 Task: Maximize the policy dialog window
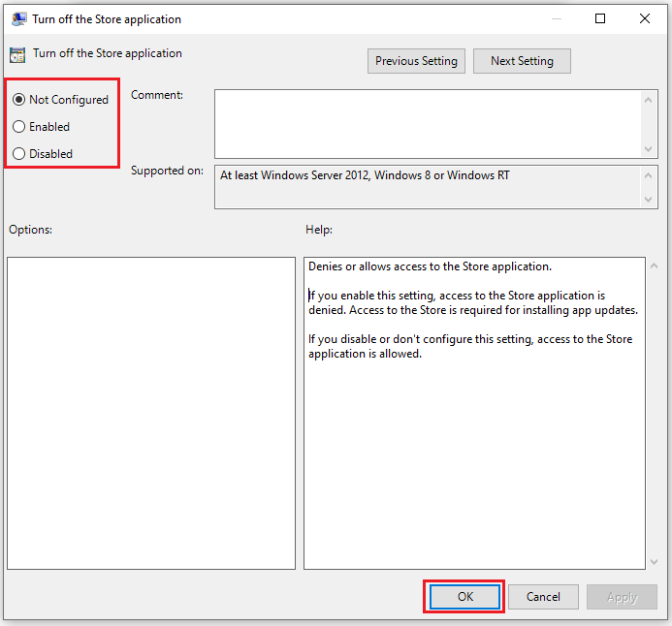pos(600,18)
